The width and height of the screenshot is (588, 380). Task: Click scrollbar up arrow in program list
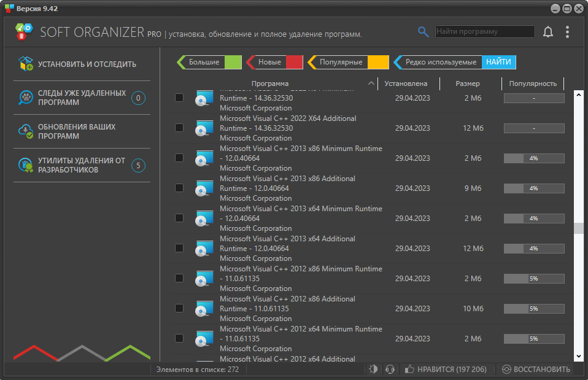point(578,95)
